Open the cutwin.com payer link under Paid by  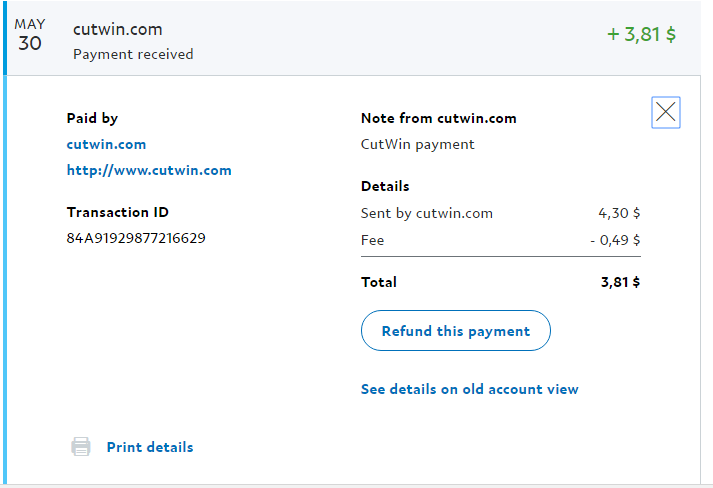click(106, 144)
